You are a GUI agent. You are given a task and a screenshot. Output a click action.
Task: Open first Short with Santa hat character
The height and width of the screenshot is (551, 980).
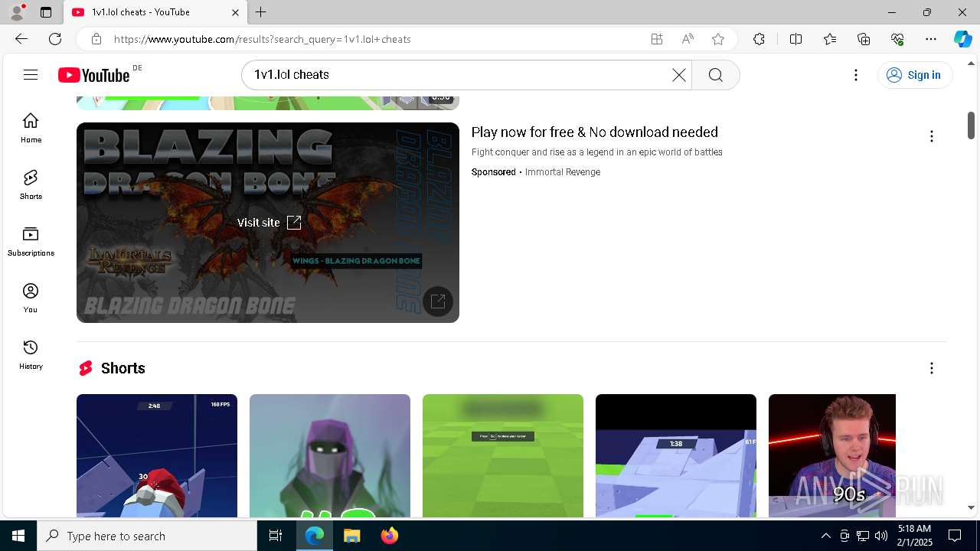157,455
